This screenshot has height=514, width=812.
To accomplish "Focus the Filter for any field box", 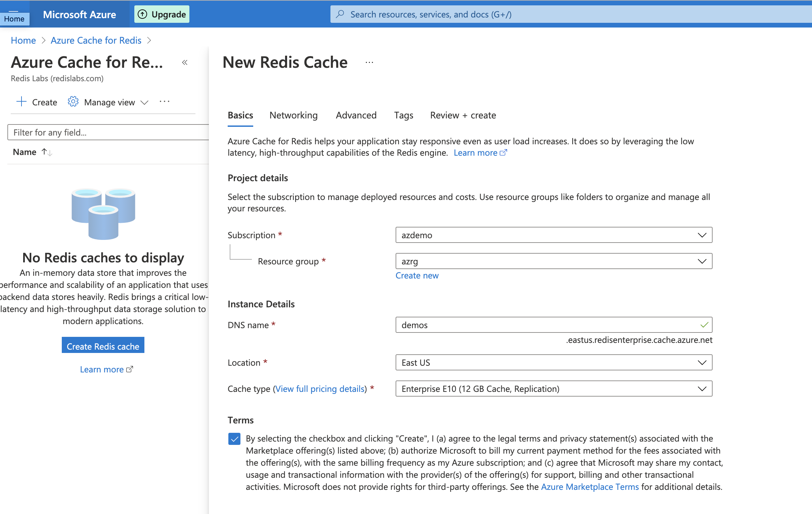I will pos(108,133).
